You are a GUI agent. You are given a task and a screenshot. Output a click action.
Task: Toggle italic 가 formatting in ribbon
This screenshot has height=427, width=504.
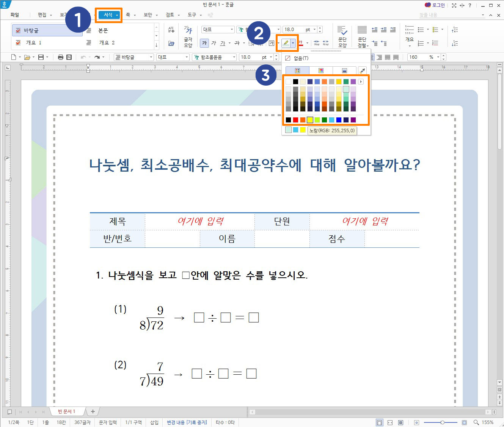(x=214, y=43)
